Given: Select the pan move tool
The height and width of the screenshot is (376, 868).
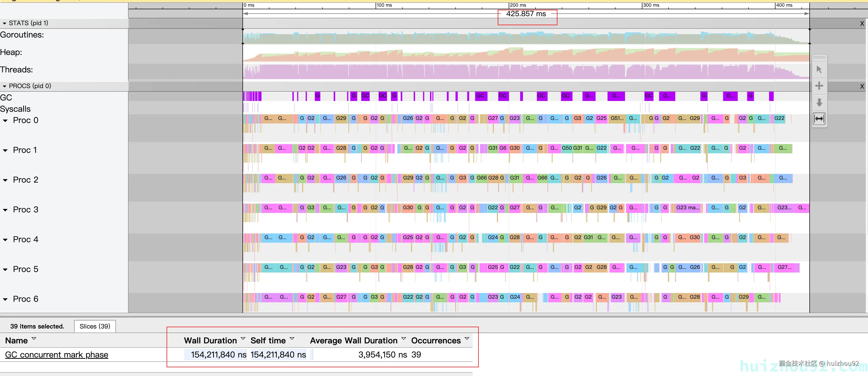Looking at the screenshot, I should tap(819, 86).
